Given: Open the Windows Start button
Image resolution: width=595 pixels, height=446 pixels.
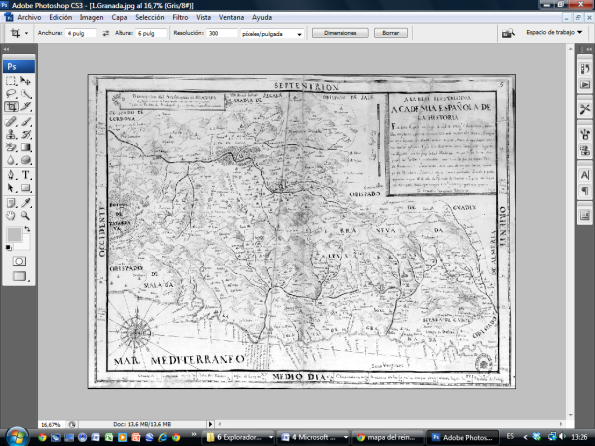Looking at the screenshot, I should 16,436.
